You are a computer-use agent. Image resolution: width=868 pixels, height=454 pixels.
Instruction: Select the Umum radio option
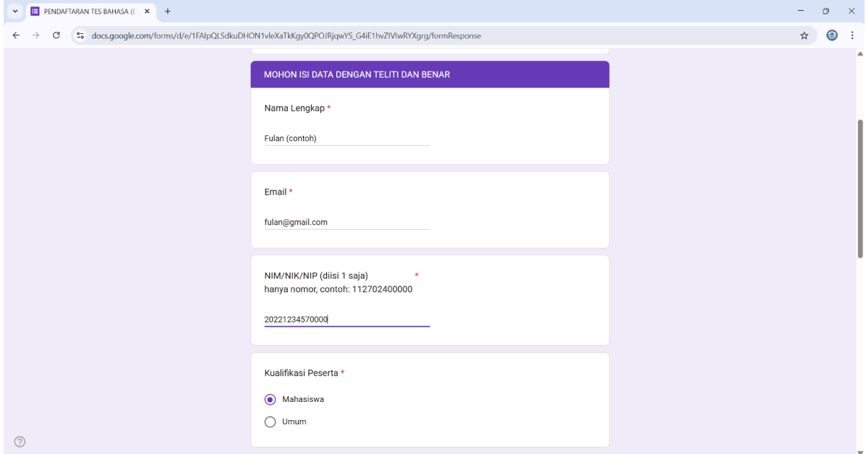point(271,422)
